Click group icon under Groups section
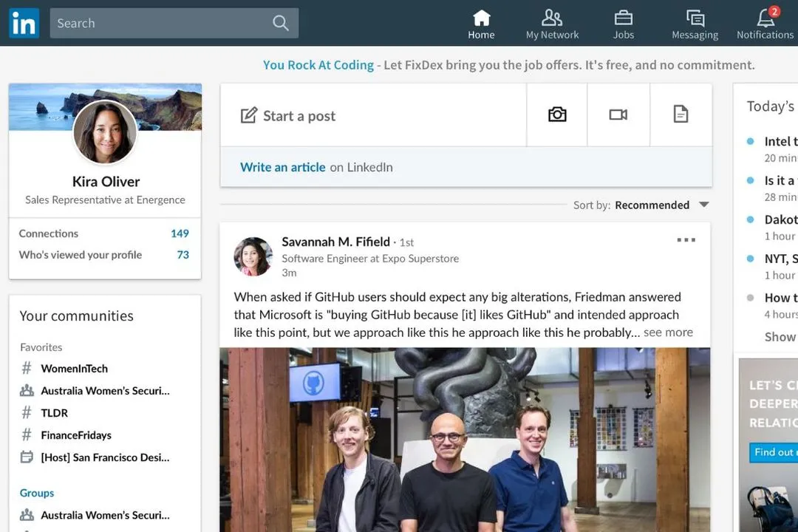Viewport: 798px width, 532px height. [27, 515]
